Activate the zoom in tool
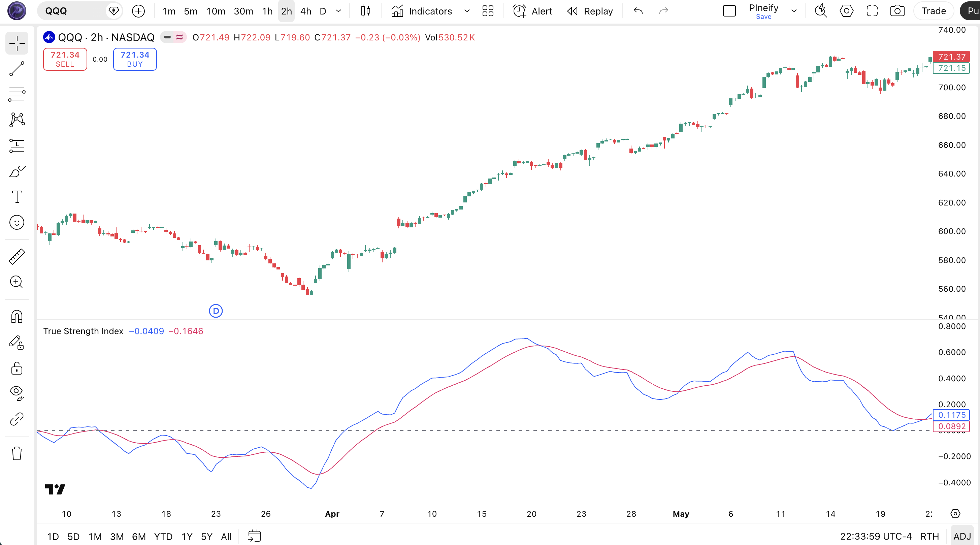Viewport: 980px width, 545px height. (x=17, y=282)
